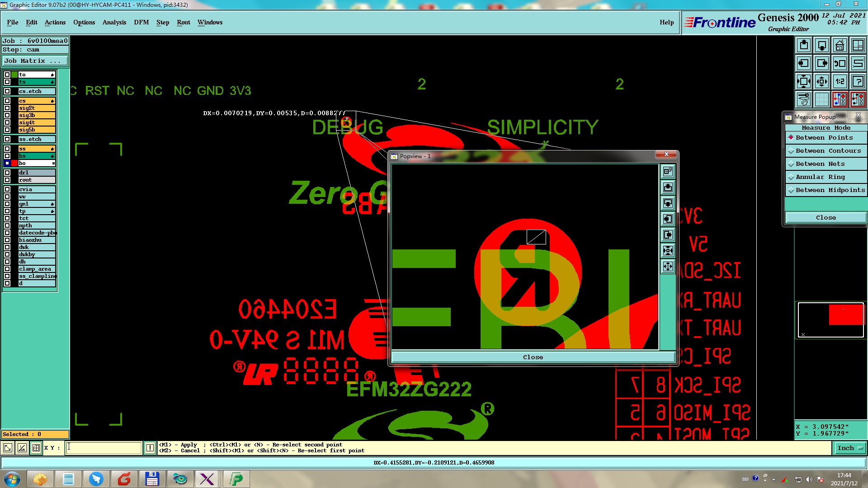This screenshot has width=868, height=488.
Task: Click the X Y coordinate input field
Action: click(104, 448)
